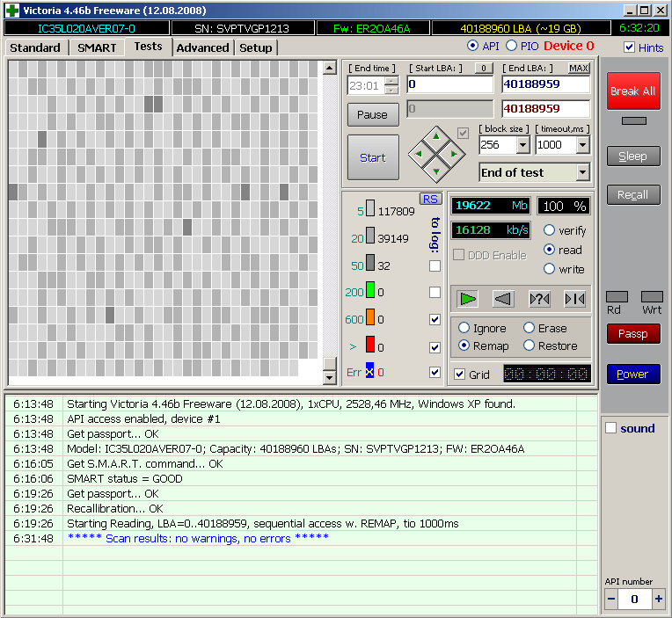Click the backward scan arrow button
The height and width of the screenshot is (618, 672).
[x=503, y=299]
